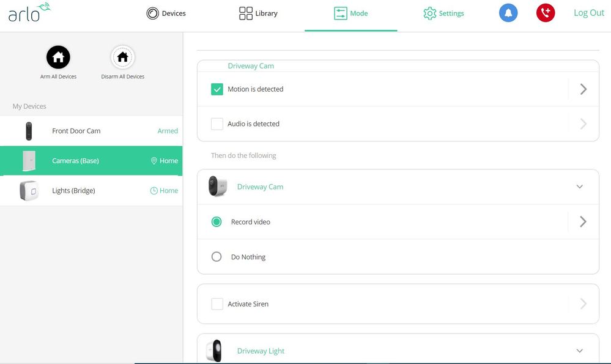Click the Driveway Light device thumbnail
This screenshot has width=611, height=364.
point(213,351)
